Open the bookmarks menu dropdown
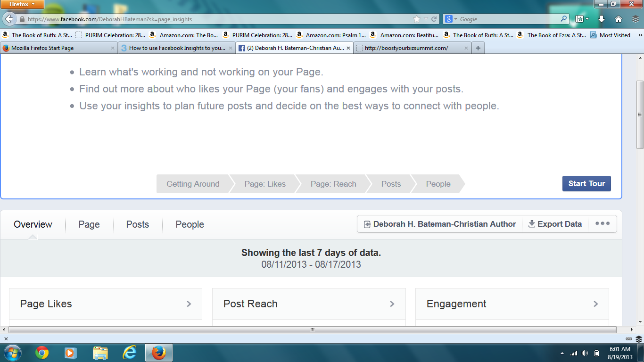This screenshot has height=362, width=644. click(582, 19)
